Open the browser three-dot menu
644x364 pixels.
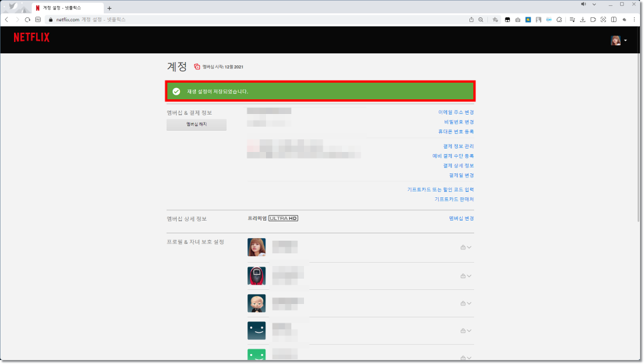click(635, 19)
